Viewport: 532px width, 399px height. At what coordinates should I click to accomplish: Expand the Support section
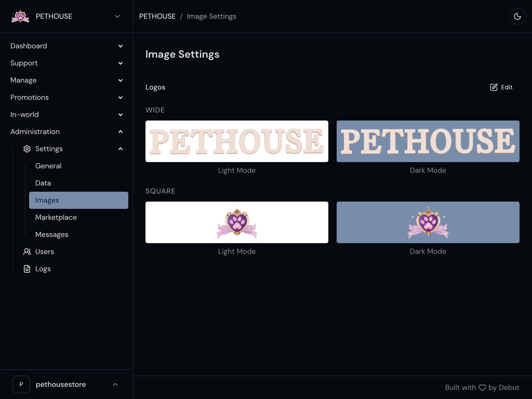coord(120,63)
